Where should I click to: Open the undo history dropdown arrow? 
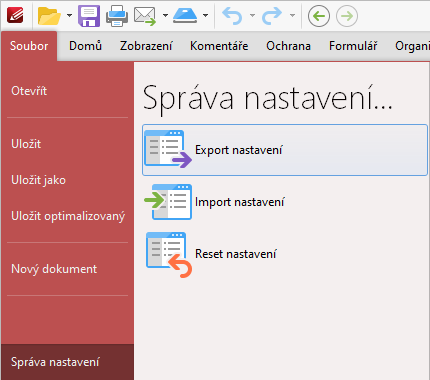(x=252, y=15)
